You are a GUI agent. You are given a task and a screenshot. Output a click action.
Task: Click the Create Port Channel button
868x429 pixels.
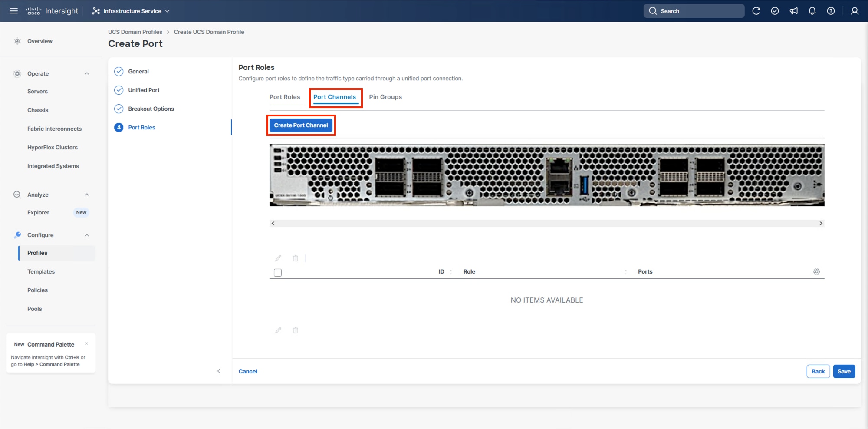pos(301,125)
